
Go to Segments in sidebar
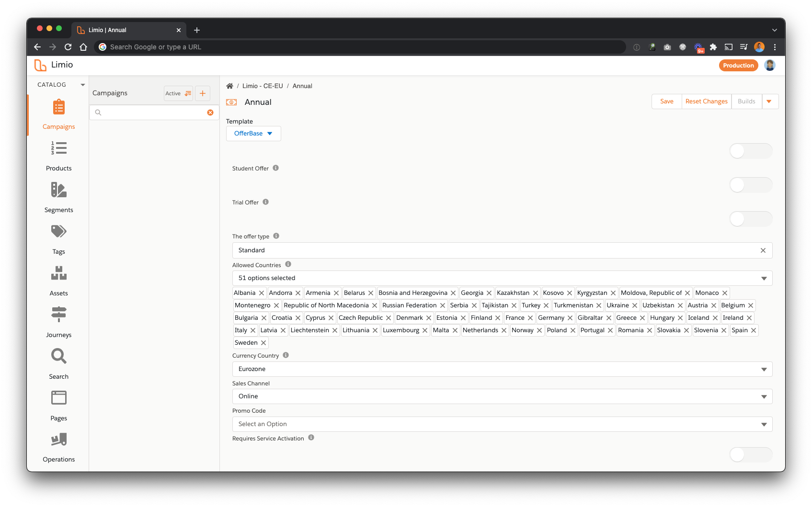[x=58, y=198]
